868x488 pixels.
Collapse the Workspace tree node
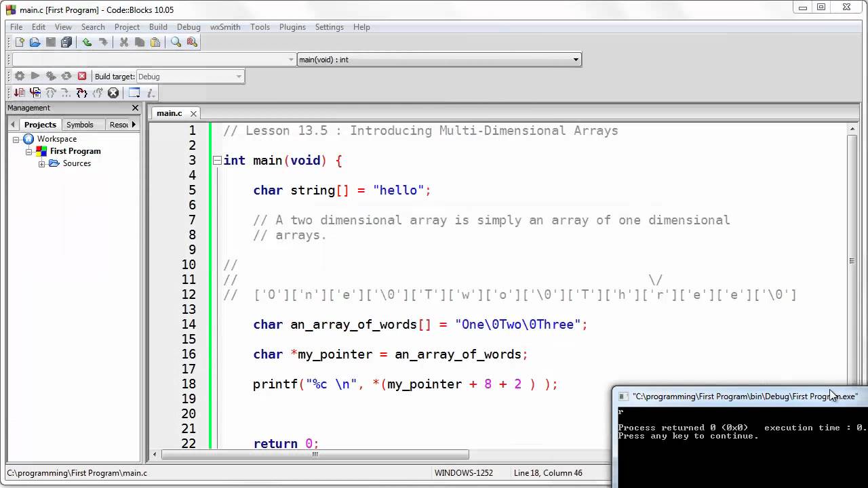point(16,139)
